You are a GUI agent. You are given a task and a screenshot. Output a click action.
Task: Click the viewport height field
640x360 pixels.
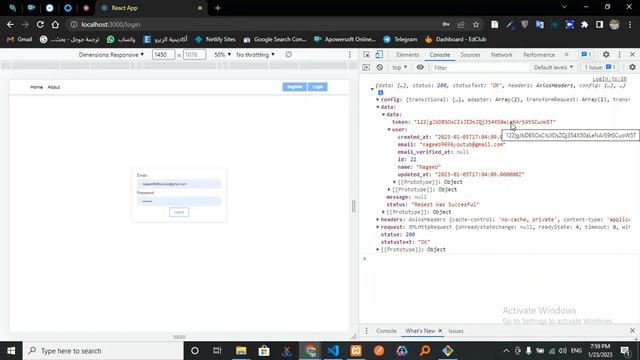tap(194, 55)
